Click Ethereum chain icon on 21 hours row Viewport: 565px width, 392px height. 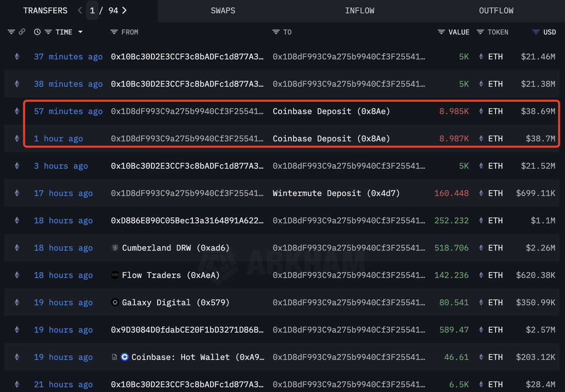17,384
